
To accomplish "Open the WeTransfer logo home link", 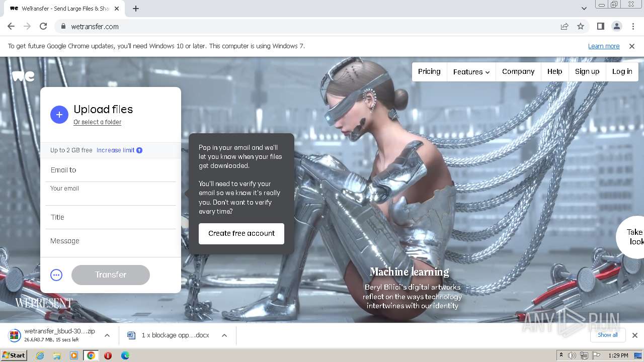I will tap(24, 76).
